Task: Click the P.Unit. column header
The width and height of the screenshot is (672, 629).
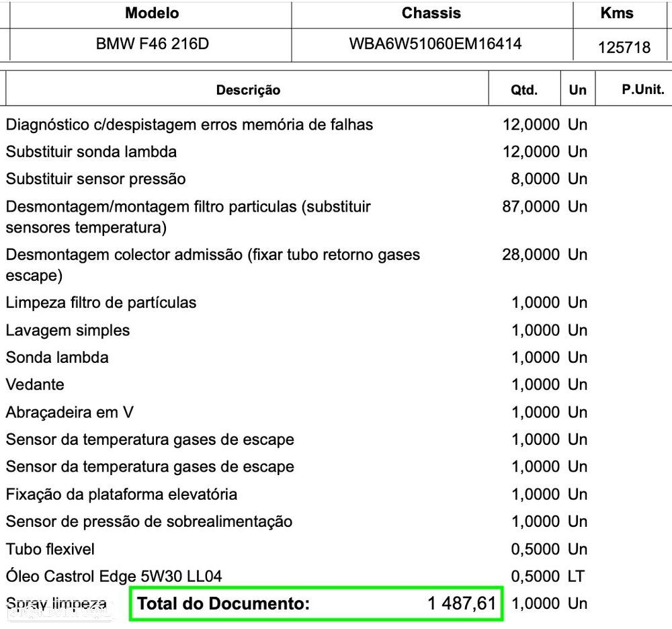Action: tap(643, 89)
